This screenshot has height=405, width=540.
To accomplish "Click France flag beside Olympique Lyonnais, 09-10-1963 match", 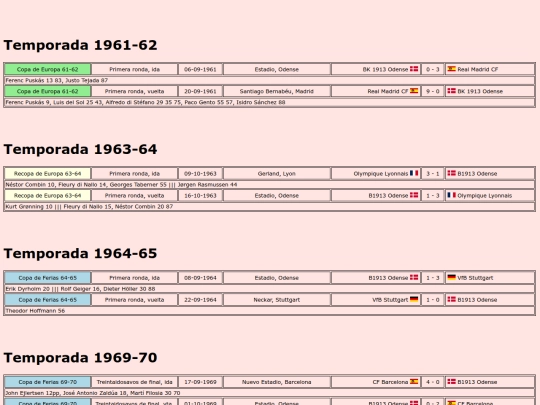I will [x=414, y=173].
